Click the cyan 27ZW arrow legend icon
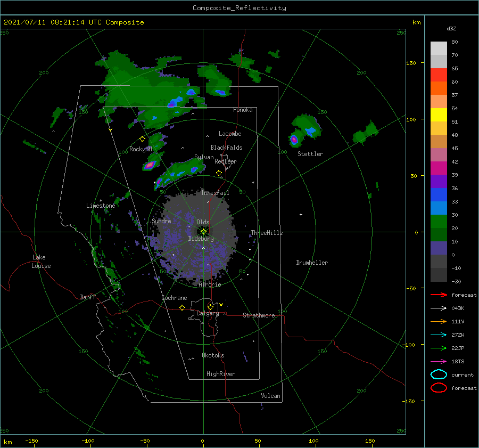This screenshot has height=448, width=479. [439, 335]
